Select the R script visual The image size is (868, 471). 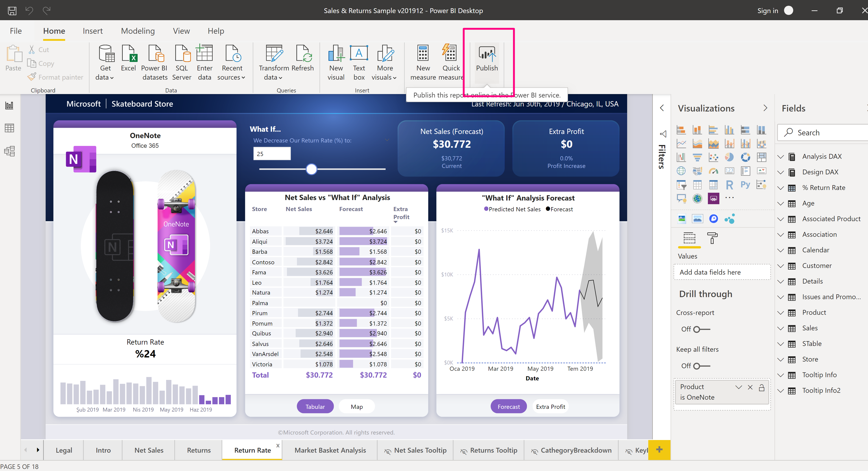(729, 185)
